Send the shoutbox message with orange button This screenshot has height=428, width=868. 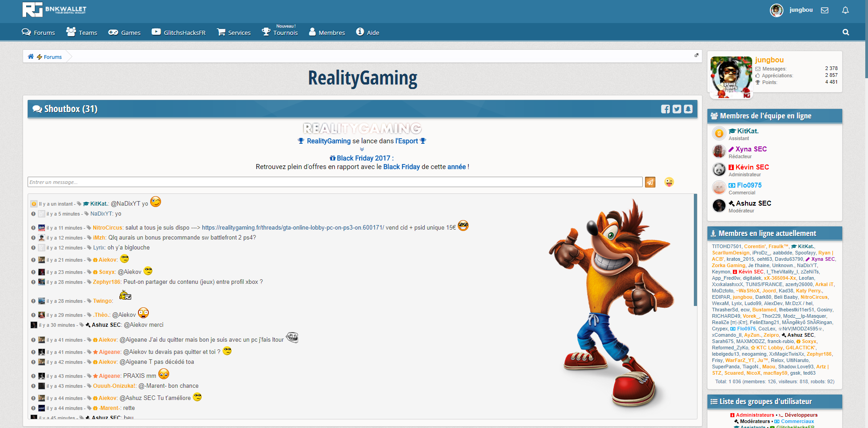tap(650, 182)
